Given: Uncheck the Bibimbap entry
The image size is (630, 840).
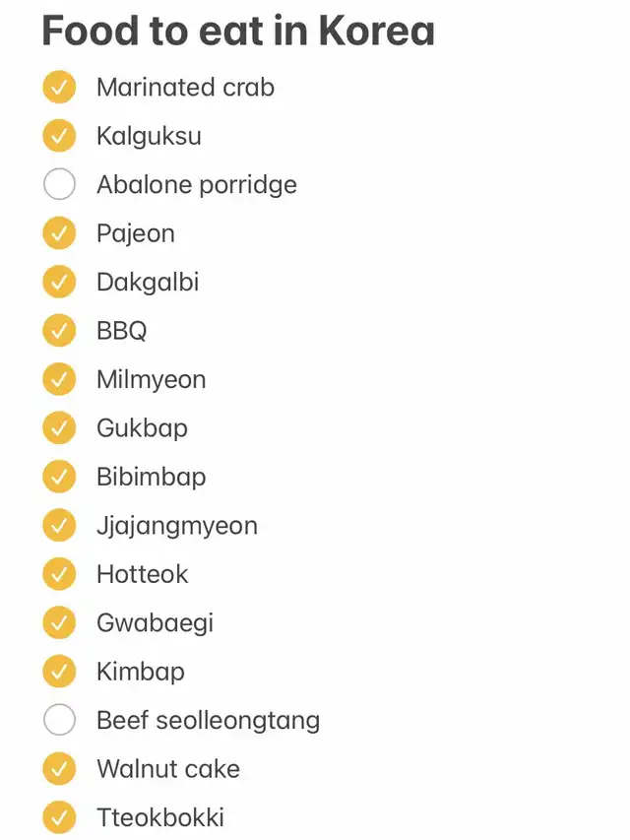Looking at the screenshot, I should (x=59, y=477).
